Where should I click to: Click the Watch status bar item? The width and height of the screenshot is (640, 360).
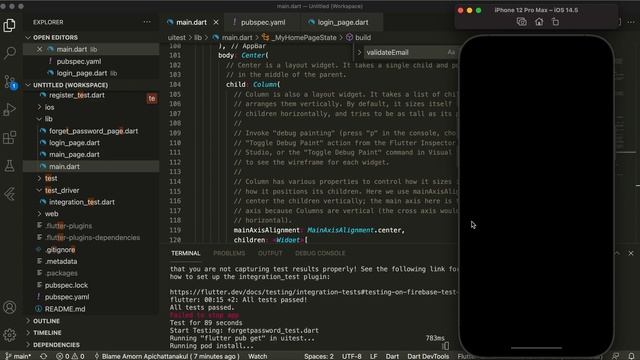coord(258,356)
